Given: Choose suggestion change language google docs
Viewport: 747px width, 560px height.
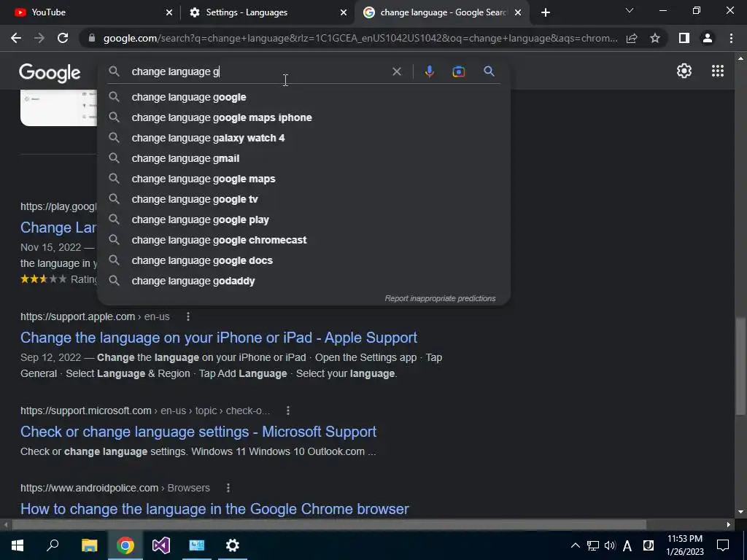Looking at the screenshot, I should [303, 261].
